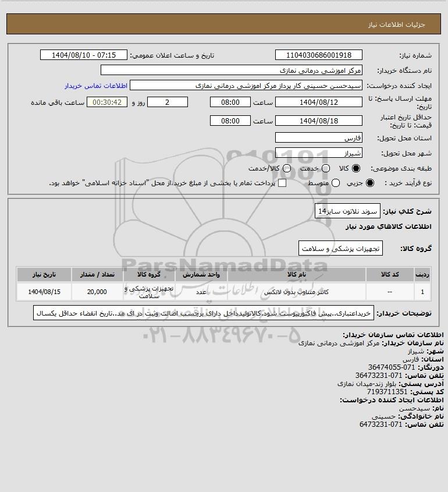Focus the نام دستگاه خریدار field
The image size is (448, 492).
pyautogui.click(x=231, y=70)
